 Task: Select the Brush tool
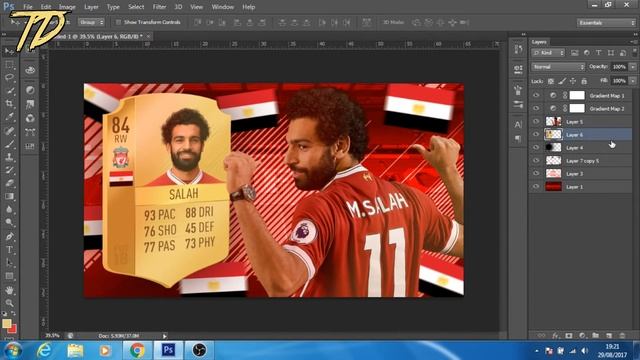coord(9,144)
